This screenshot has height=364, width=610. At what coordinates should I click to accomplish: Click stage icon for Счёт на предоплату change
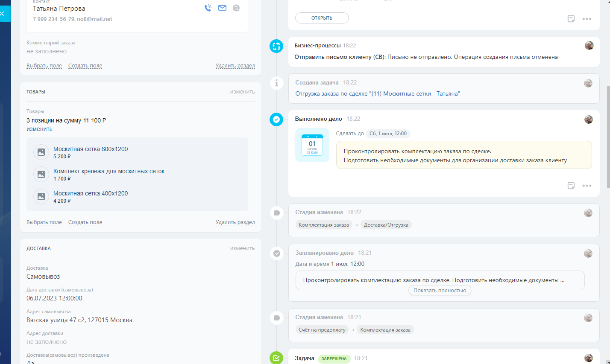pos(276,317)
